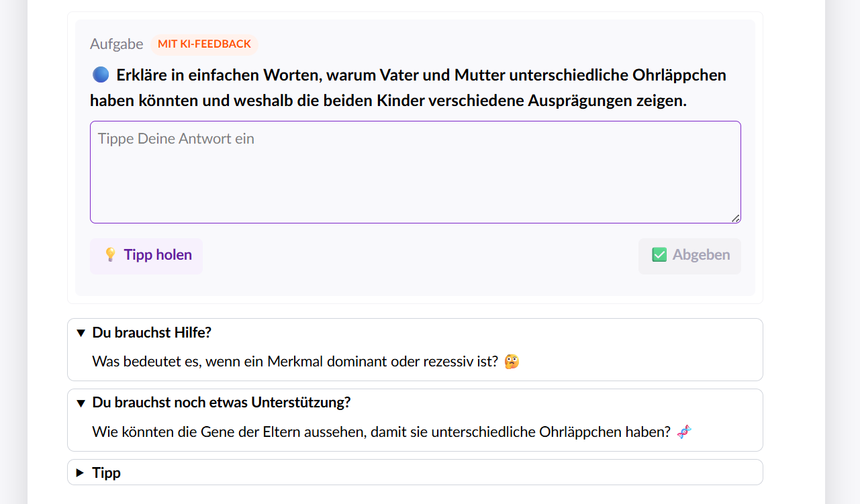Click the answer box resize handle
Image resolution: width=860 pixels, height=504 pixels.
point(736,218)
